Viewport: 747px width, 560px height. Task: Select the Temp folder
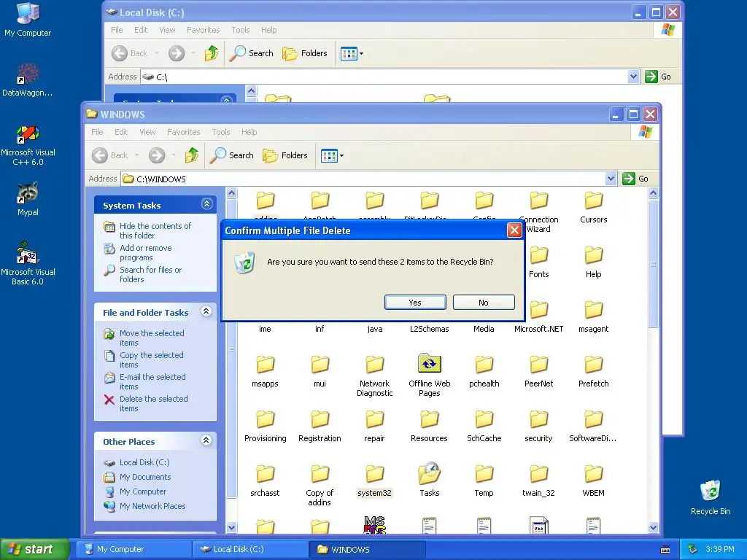(484, 480)
